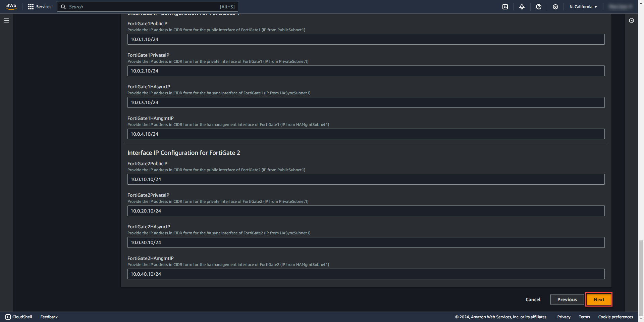Edit the FortiGate1HAmgmtIP field
The width and height of the screenshot is (644, 322).
click(366, 134)
